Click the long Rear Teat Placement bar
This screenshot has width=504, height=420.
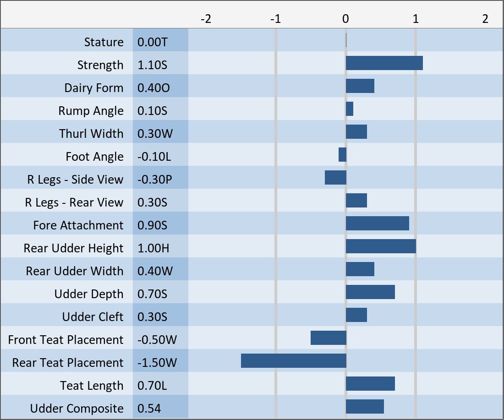tap(293, 361)
